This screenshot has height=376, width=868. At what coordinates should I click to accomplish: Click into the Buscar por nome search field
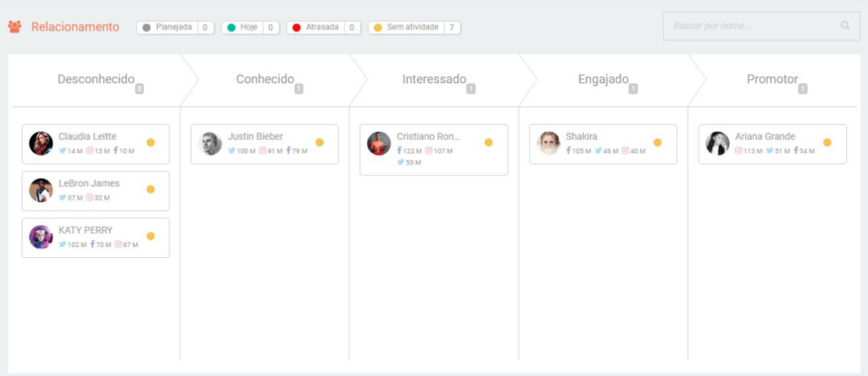coord(761,25)
